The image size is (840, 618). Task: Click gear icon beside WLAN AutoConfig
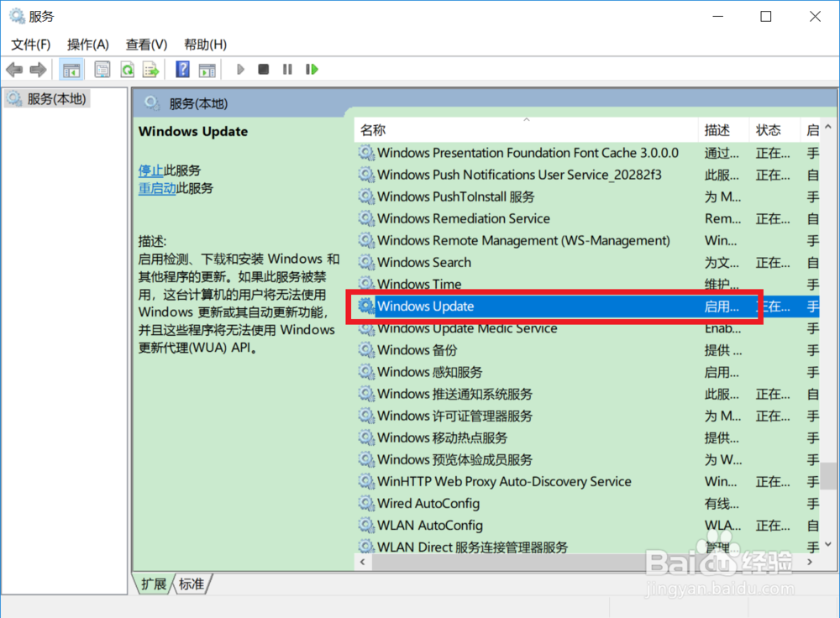tap(366, 525)
